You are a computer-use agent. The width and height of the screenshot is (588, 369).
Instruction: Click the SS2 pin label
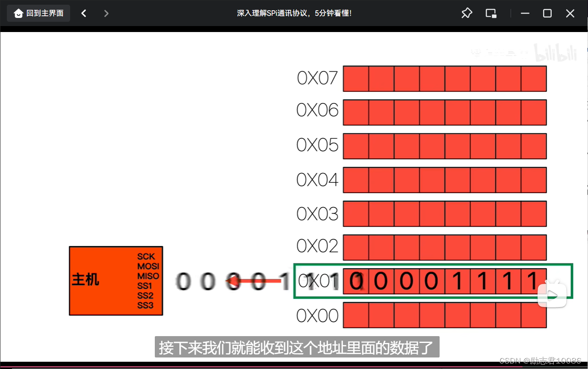(145, 296)
